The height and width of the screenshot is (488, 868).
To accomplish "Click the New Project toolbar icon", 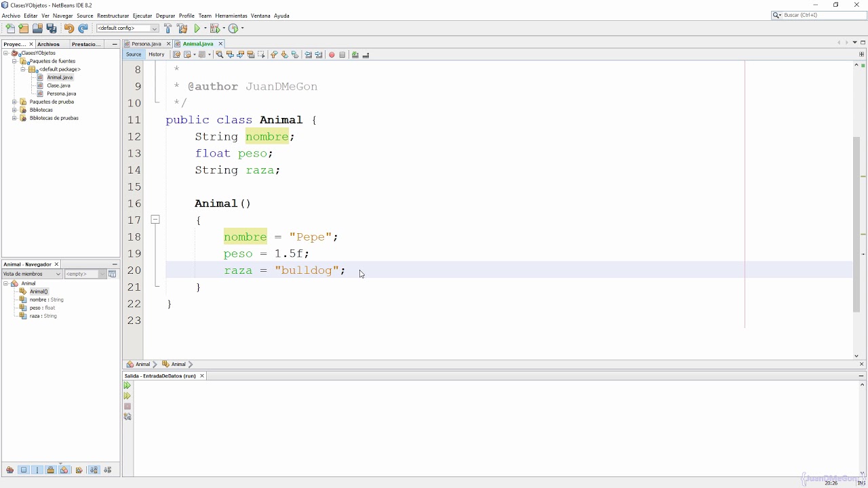I will pyautogui.click(x=24, y=28).
